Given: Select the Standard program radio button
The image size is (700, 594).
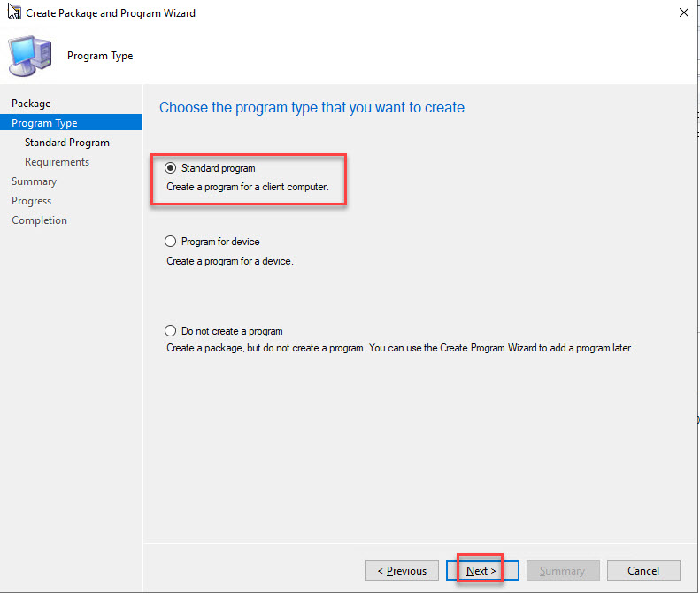Looking at the screenshot, I should 171,168.
